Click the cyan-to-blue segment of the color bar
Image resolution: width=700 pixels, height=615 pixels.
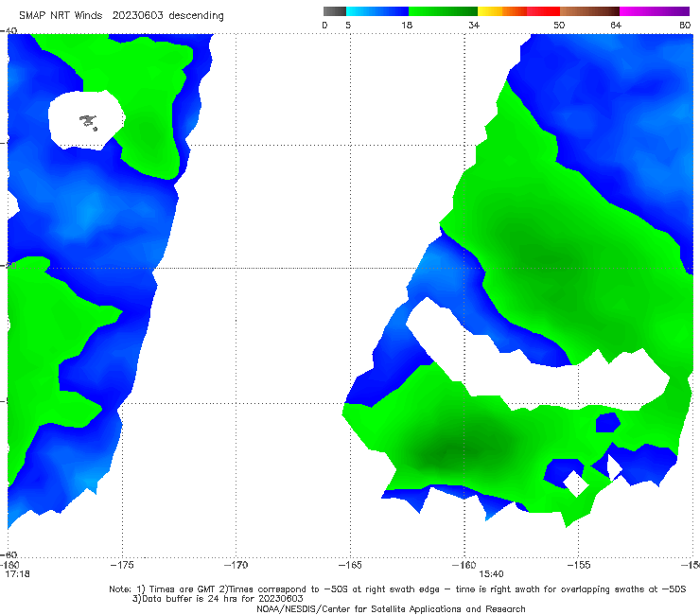click(377, 11)
